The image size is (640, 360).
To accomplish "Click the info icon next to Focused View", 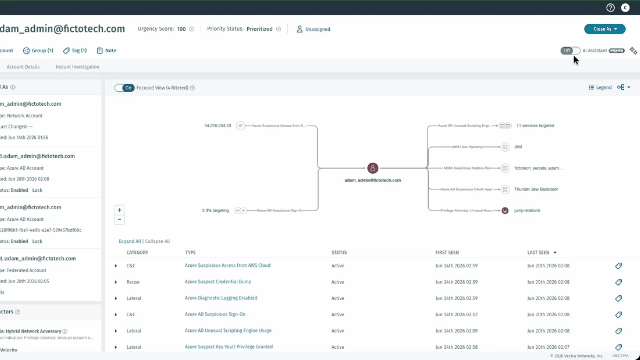I will [x=193, y=88].
